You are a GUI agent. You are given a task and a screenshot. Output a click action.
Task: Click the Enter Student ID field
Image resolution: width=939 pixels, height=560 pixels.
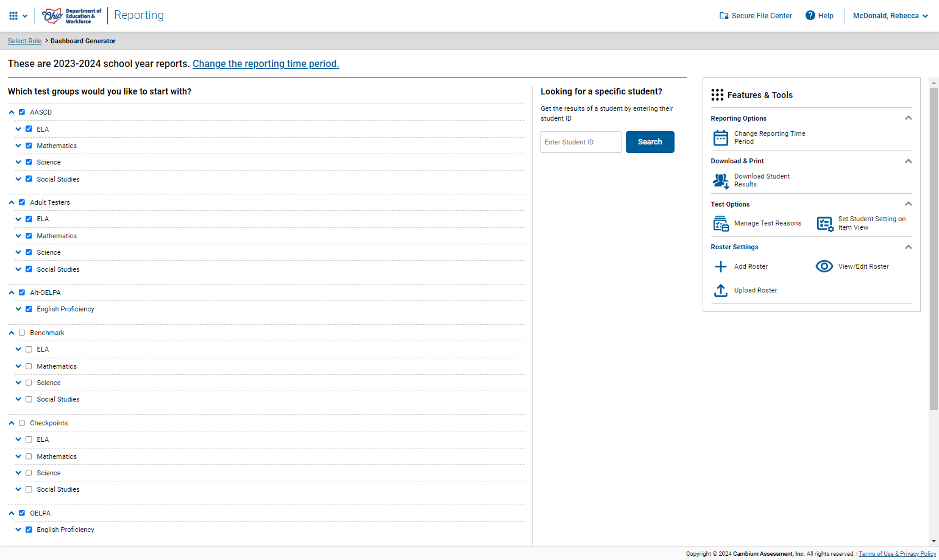pos(581,142)
